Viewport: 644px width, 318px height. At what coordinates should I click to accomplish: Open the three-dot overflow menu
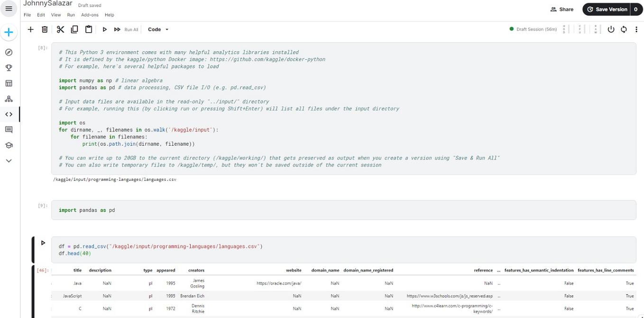pyautogui.click(x=637, y=29)
